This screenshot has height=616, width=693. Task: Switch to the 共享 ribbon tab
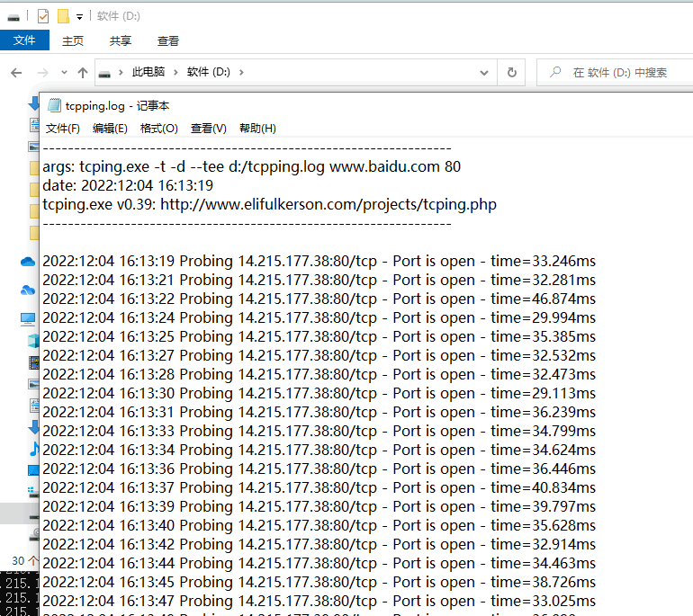(121, 41)
